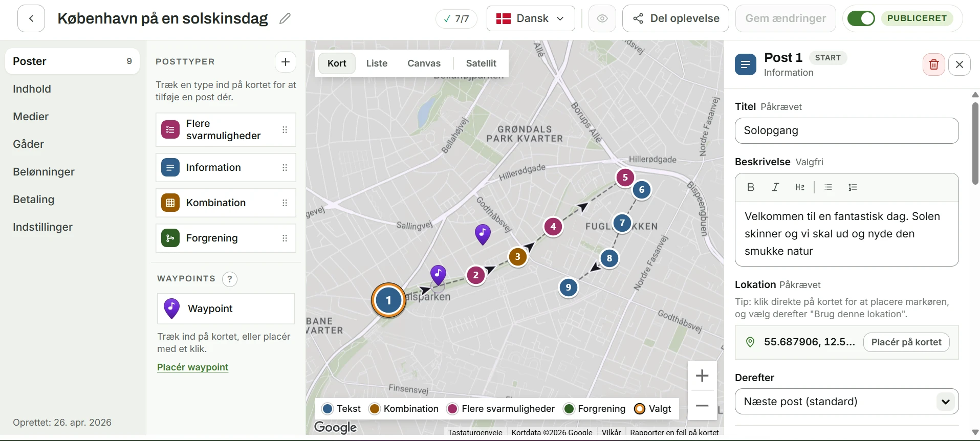Close the Post 1 panel
980x441 pixels.
960,64
